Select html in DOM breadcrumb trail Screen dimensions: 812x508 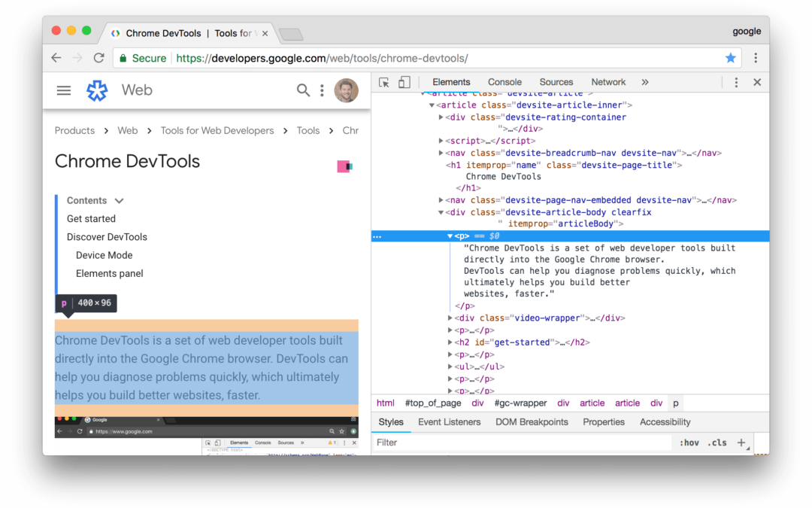pyautogui.click(x=385, y=403)
